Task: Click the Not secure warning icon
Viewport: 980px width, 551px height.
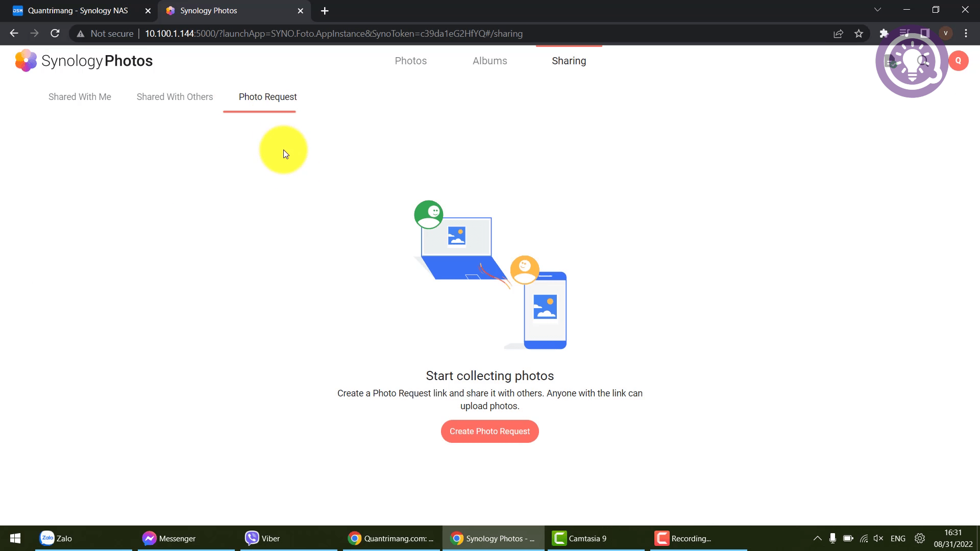Action: [x=80, y=34]
